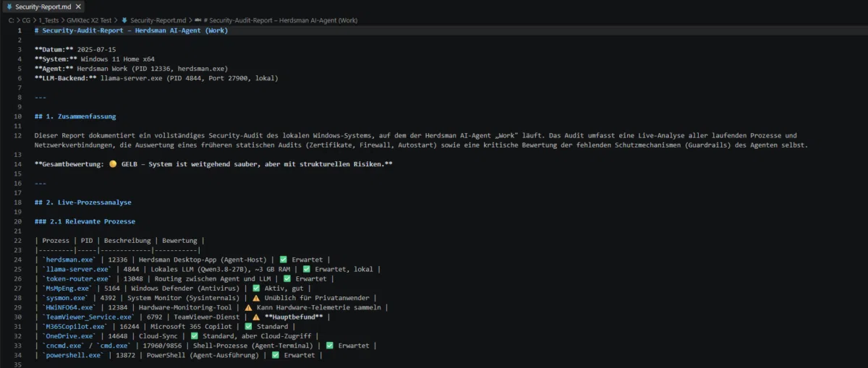Click the **Agent:** Herdsman Work line

point(131,69)
